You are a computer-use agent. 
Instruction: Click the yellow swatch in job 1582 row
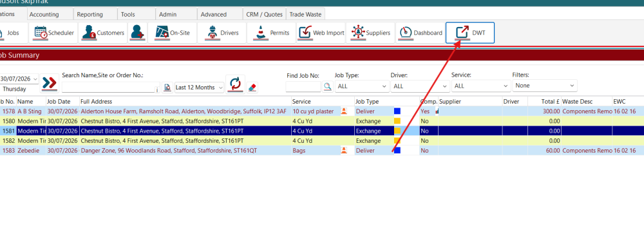(x=397, y=140)
